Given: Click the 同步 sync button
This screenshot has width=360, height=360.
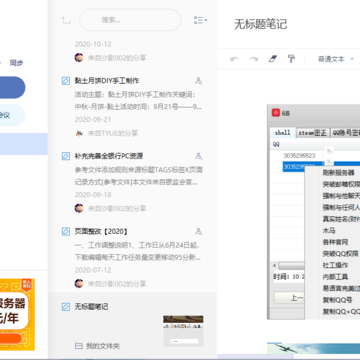Looking at the screenshot, I should pyautogui.click(x=16, y=63).
